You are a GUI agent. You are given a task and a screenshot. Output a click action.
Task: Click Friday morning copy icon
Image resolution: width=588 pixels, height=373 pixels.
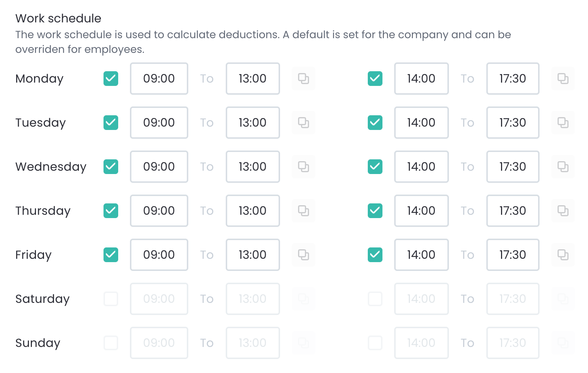(304, 255)
